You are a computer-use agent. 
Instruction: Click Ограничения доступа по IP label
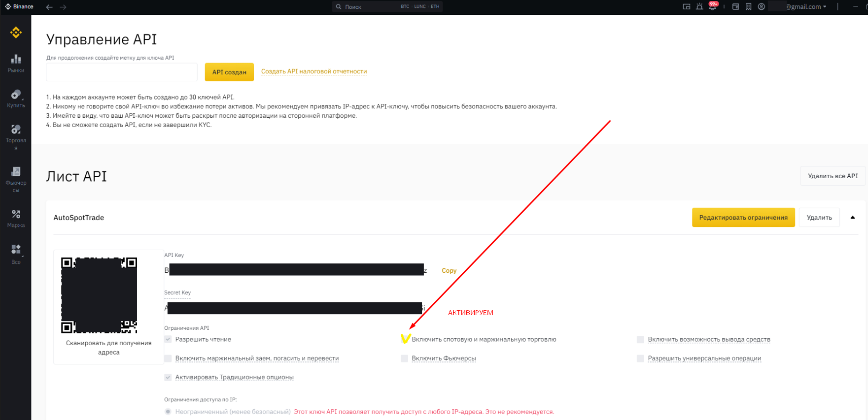point(201,399)
